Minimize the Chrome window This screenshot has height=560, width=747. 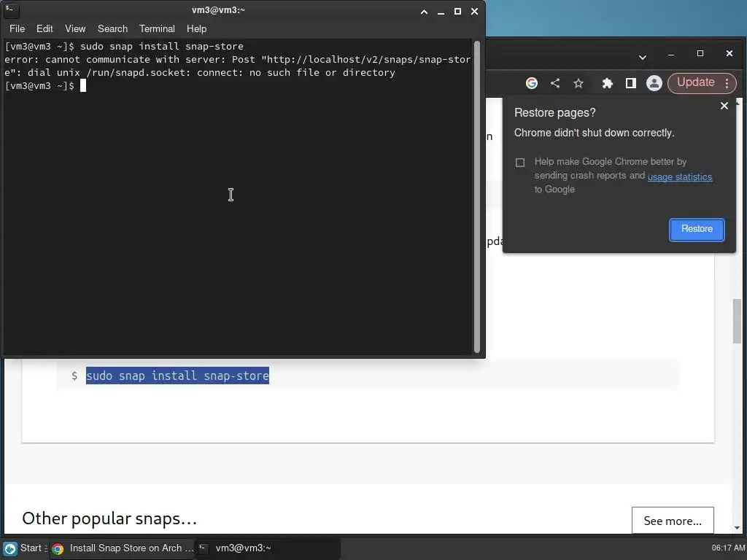[671, 54]
